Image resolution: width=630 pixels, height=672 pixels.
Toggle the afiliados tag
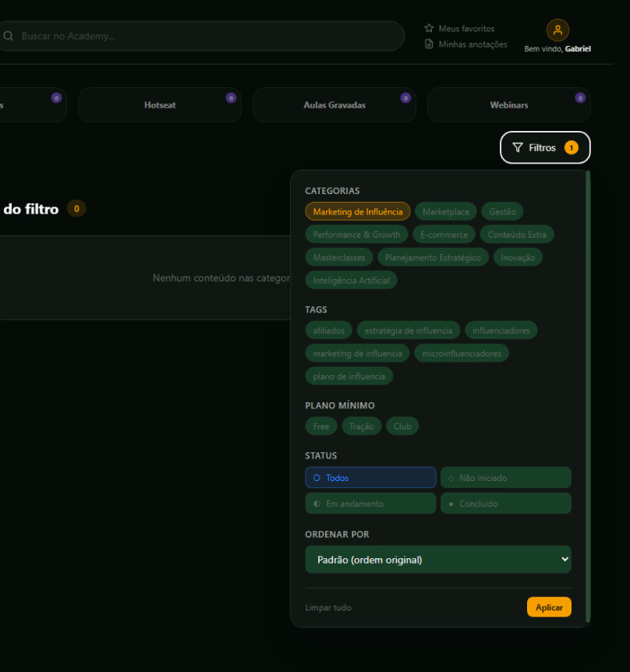pos(329,331)
